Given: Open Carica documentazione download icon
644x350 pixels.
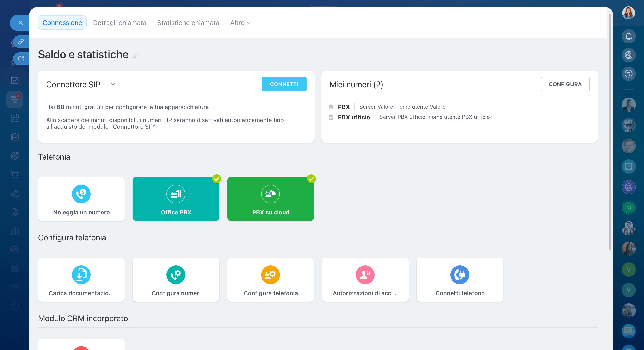Looking at the screenshot, I should point(81,275).
